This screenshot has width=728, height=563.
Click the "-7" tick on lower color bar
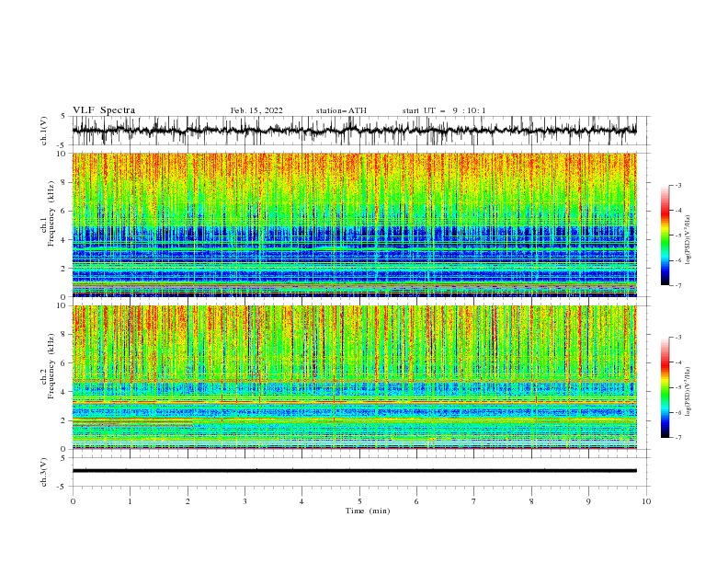click(x=677, y=438)
